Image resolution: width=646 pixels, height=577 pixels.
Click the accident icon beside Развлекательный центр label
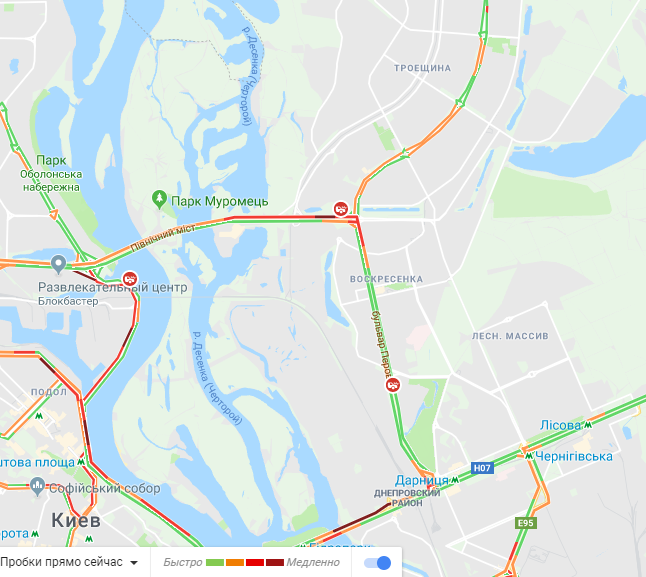[x=130, y=279]
